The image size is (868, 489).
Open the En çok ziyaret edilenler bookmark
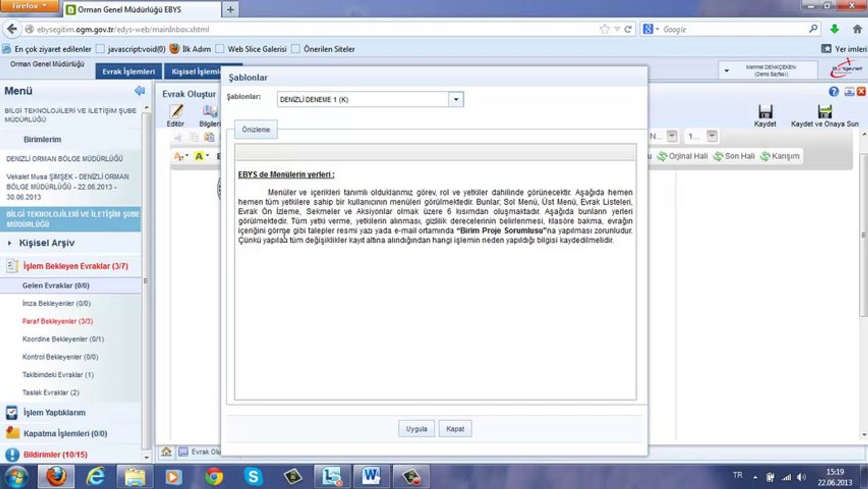pos(47,49)
